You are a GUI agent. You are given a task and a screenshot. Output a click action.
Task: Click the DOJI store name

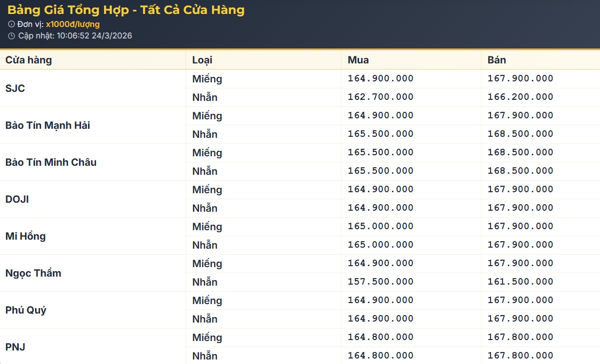(17, 199)
